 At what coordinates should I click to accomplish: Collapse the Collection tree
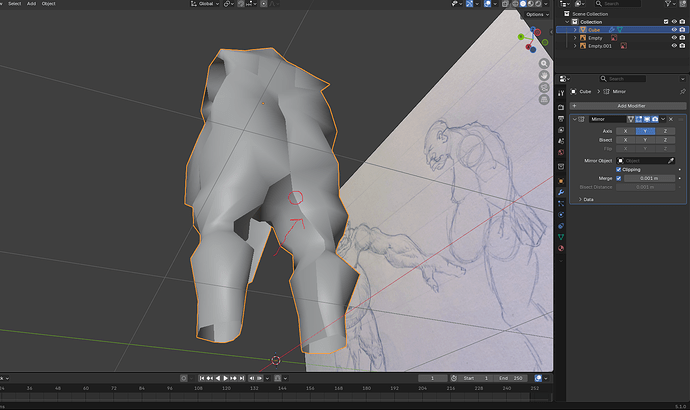[568, 22]
